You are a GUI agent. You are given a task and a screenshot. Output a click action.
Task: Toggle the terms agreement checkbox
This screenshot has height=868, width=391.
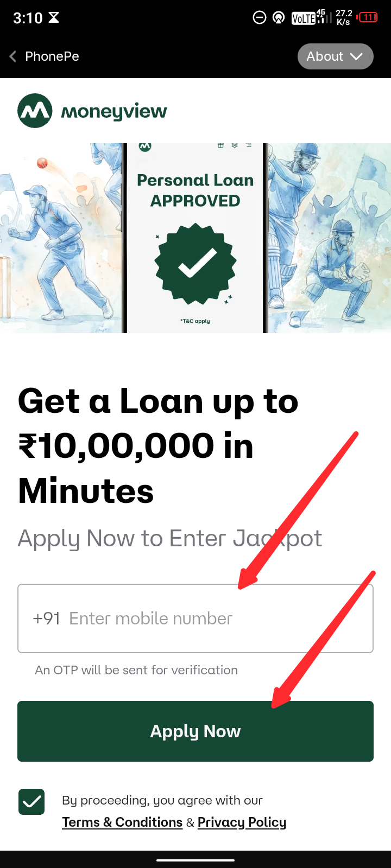click(31, 801)
